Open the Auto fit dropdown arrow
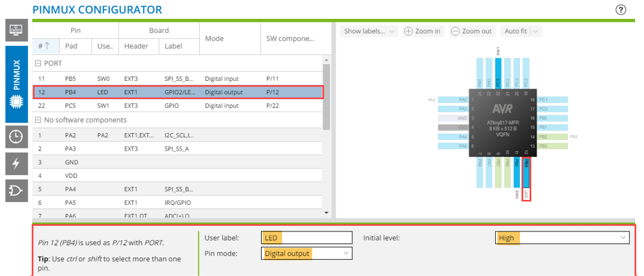The height and width of the screenshot is (276, 644). (x=536, y=31)
